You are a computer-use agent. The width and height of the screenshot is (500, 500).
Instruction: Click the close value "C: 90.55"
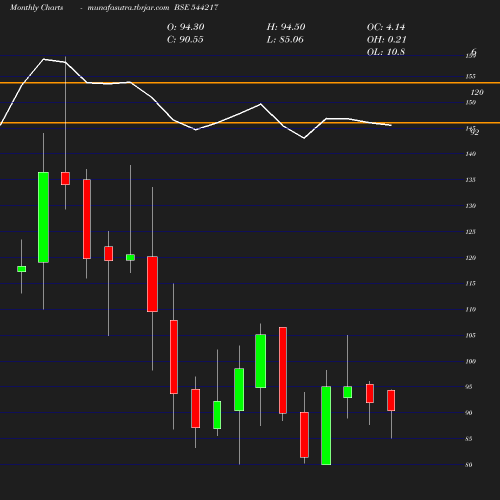(x=185, y=40)
